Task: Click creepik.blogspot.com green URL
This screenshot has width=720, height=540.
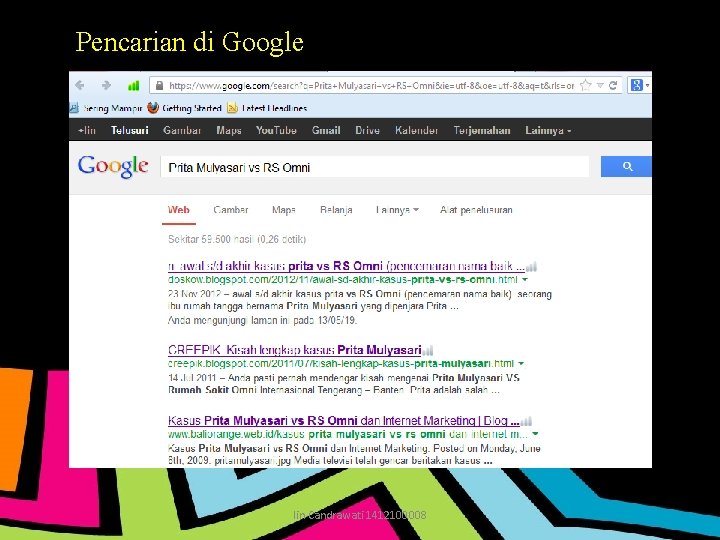Action: (x=341, y=364)
